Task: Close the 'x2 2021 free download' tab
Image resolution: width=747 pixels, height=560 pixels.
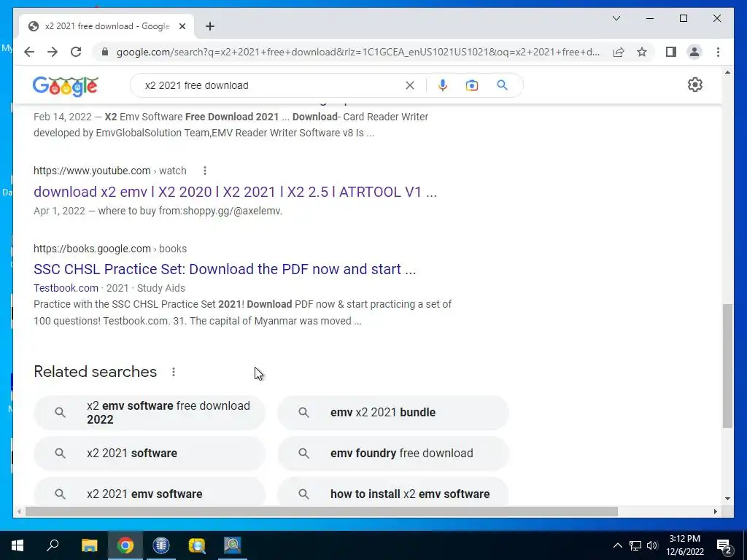Action: point(182,26)
